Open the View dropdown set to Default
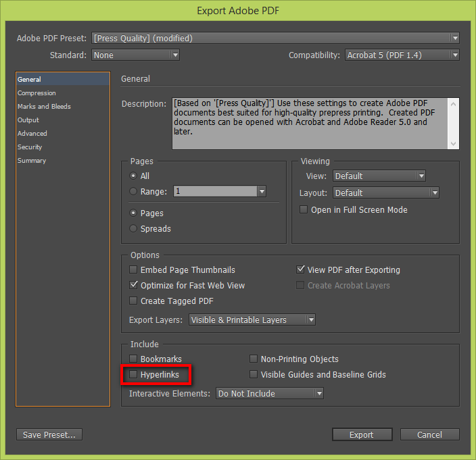Image resolution: width=476 pixels, height=460 pixels. click(379, 176)
